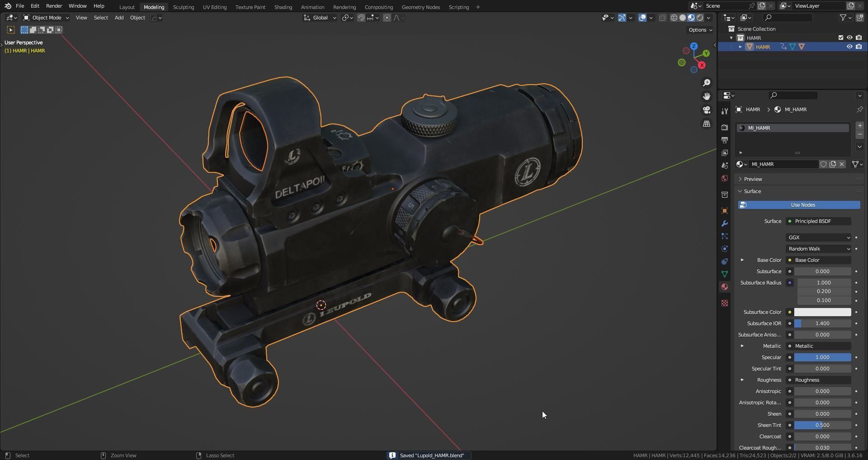Toggle viewport gizmos display

[x=622, y=18]
